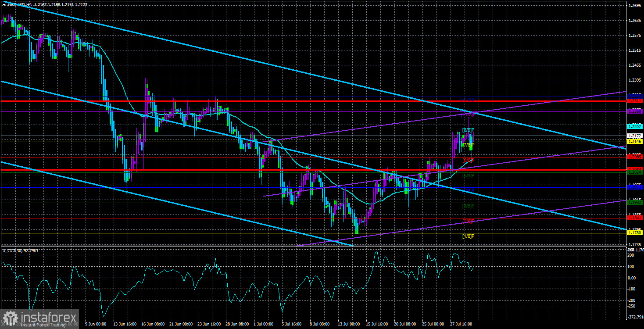Open the chart menu triangle beside GBPUSD,H4

4,4
